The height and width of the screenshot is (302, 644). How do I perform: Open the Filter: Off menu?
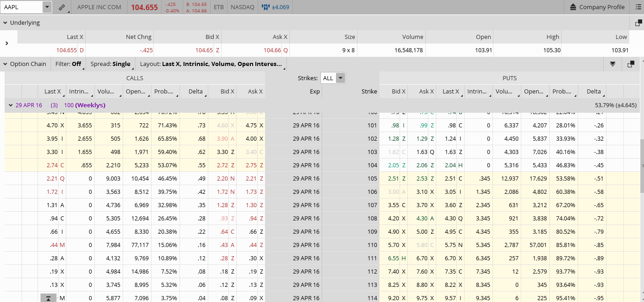point(68,64)
